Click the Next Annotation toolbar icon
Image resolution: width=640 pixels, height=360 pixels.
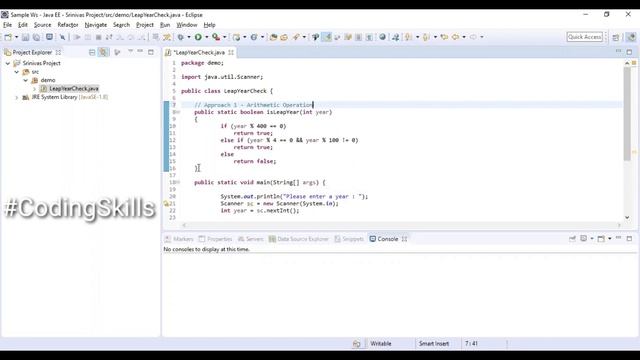pos(409,37)
